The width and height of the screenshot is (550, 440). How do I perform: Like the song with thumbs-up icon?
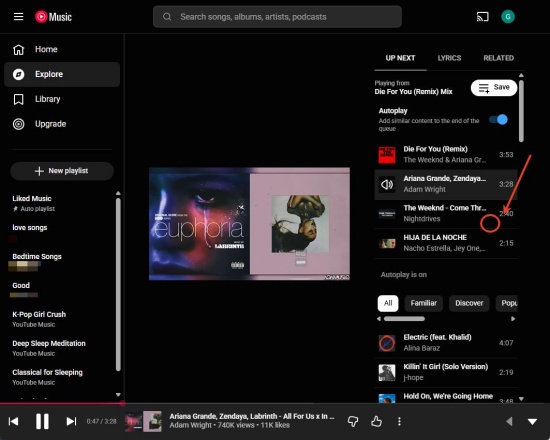pos(376,421)
